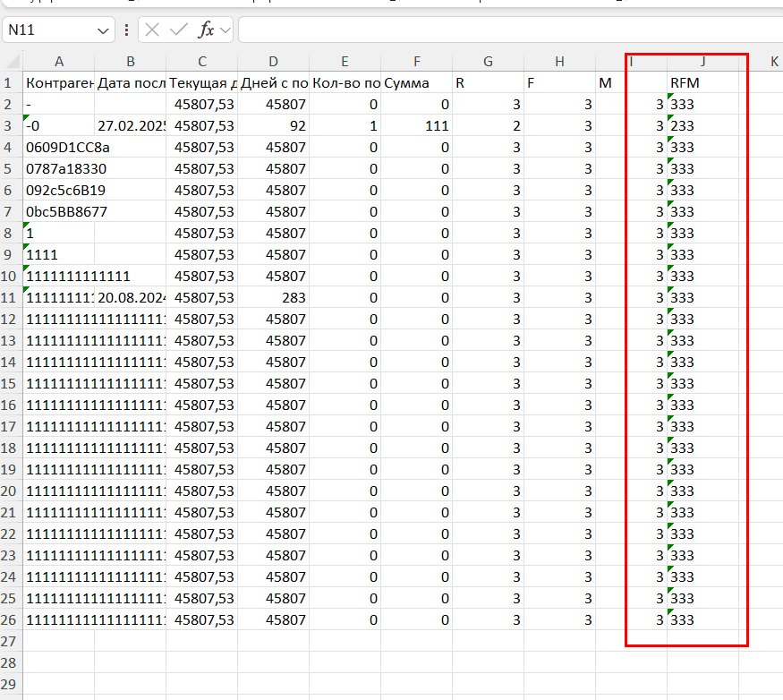Expand the chevron next to fx icon
Screen dimensions: 783x700
225,30
